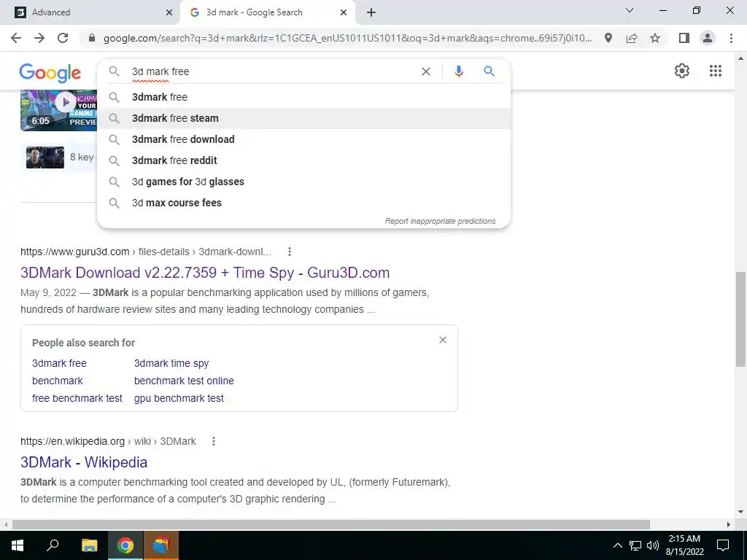Click the horizontal scrollbar thumb
Image resolution: width=747 pixels, height=560 pixels.
coord(331,524)
